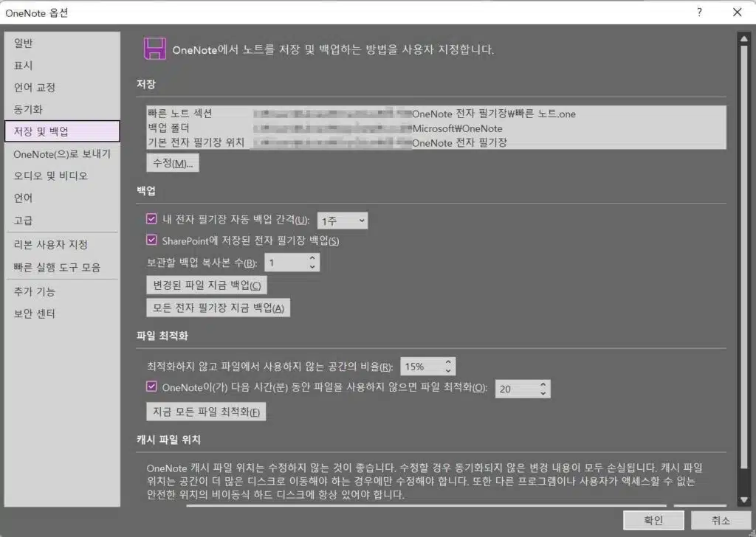Toggle SharePoint에 저장된 전자 필기장 백업 checkbox
This screenshot has height=537, width=756.
point(151,240)
